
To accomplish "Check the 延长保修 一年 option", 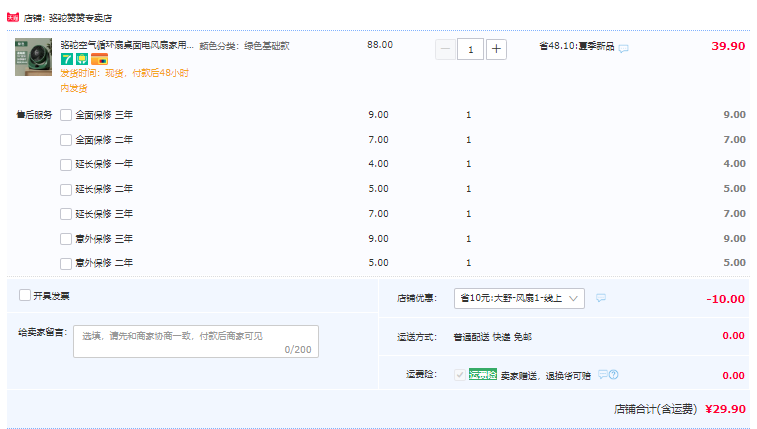I will pyautogui.click(x=66, y=165).
